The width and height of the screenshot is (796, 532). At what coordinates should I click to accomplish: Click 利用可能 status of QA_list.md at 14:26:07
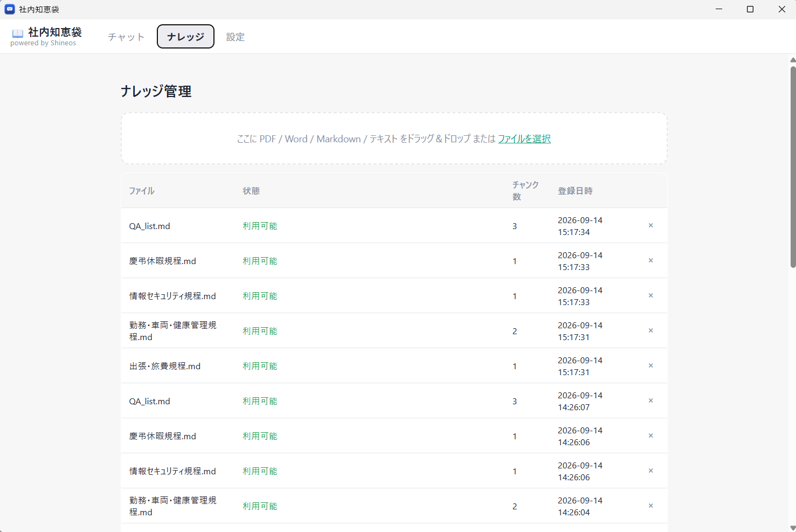tap(260, 401)
